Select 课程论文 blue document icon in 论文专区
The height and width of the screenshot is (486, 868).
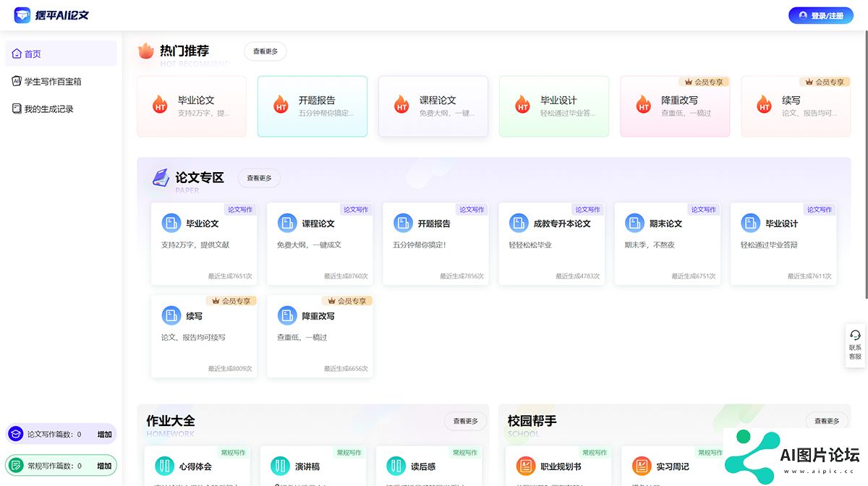[x=287, y=223]
